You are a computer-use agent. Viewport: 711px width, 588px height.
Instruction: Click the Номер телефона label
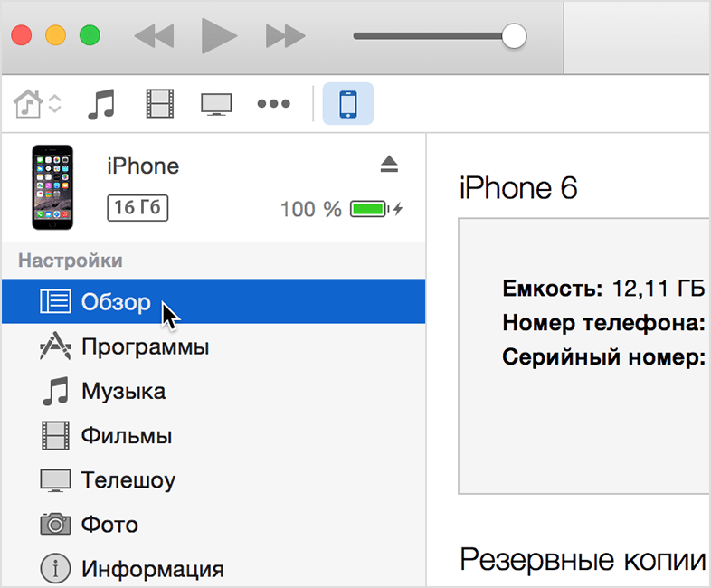(x=603, y=323)
